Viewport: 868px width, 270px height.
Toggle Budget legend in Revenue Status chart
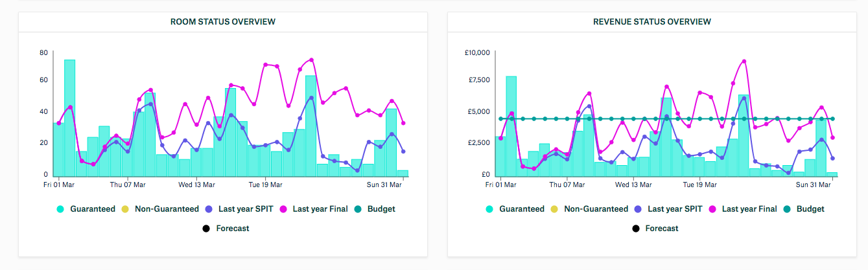tap(810, 209)
